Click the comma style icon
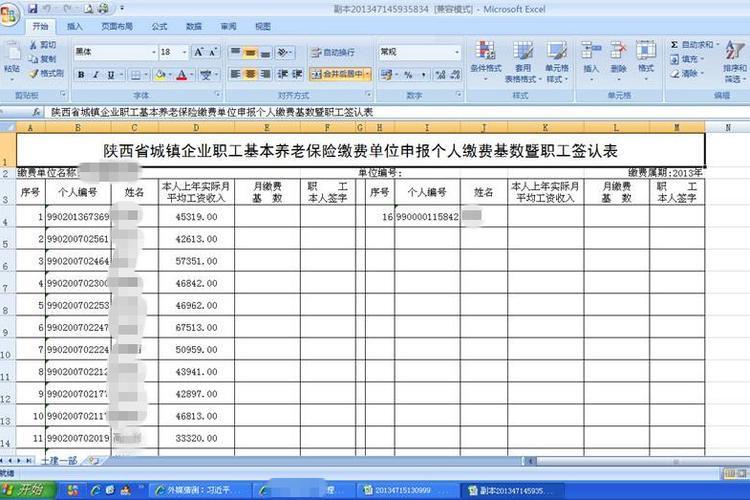This screenshot has height=500, width=750. pyautogui.click(x=423, y=75)
